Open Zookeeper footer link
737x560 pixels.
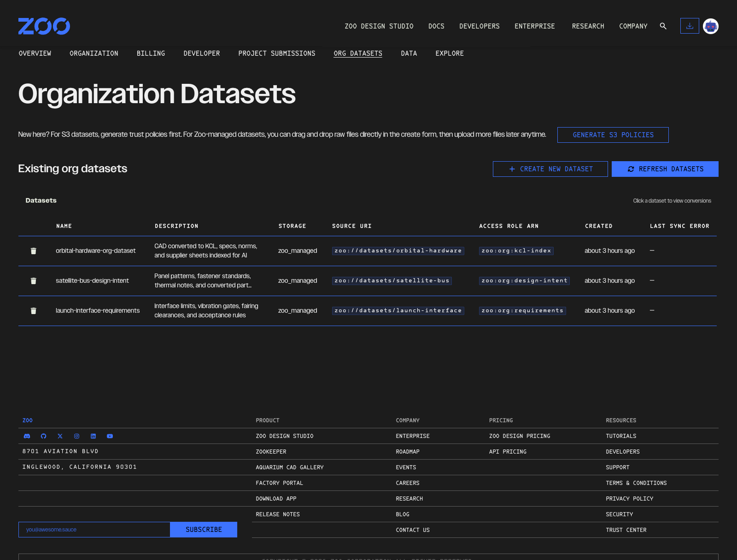pyautogui.click(x=271, y=452)
